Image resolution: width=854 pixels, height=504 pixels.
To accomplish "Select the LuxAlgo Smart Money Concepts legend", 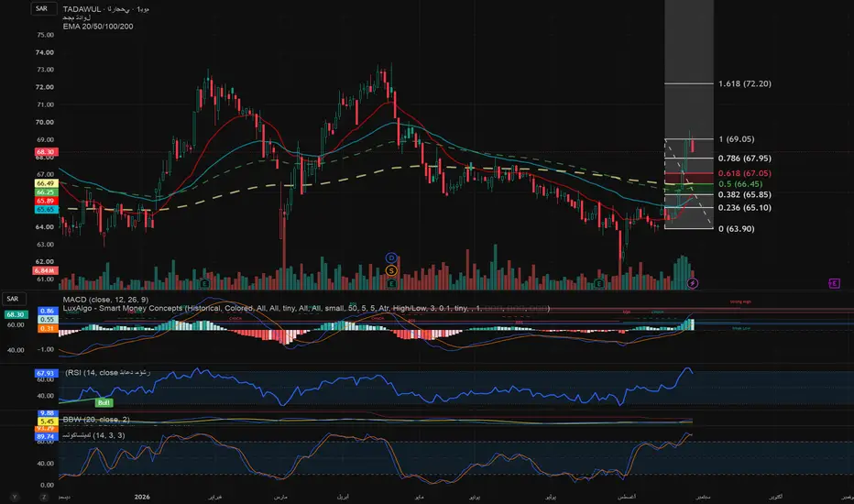I will 306,309.
